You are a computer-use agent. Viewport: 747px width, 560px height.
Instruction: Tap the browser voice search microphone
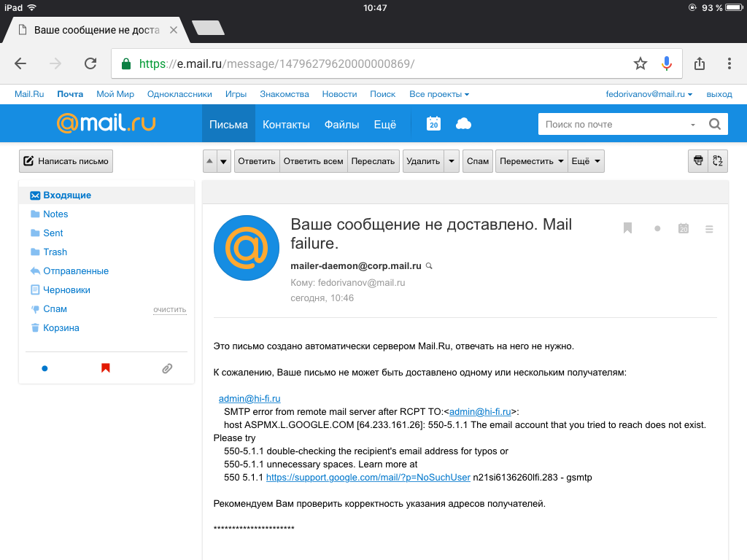666,63
